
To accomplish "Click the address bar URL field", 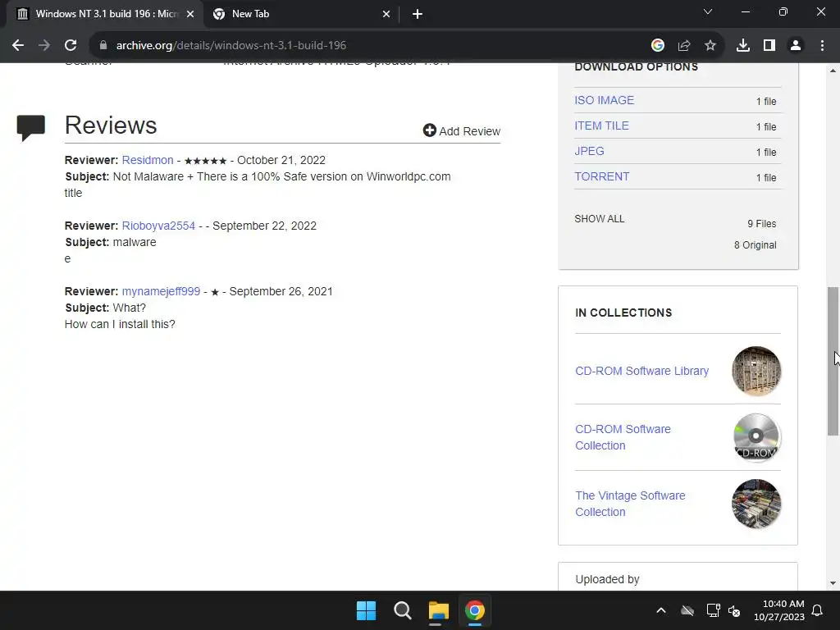I will pos(370,46).
